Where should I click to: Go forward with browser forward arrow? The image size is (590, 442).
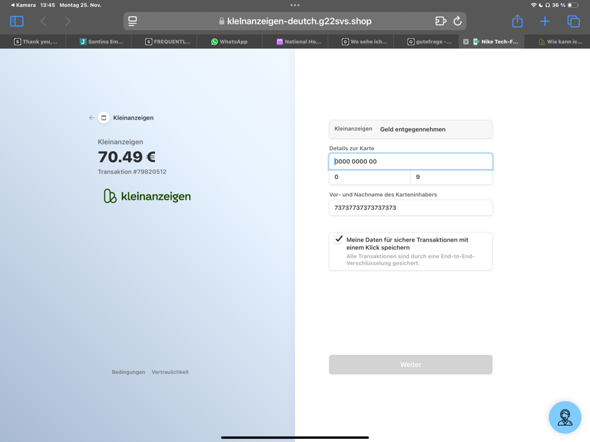click(x=67, y=21)
